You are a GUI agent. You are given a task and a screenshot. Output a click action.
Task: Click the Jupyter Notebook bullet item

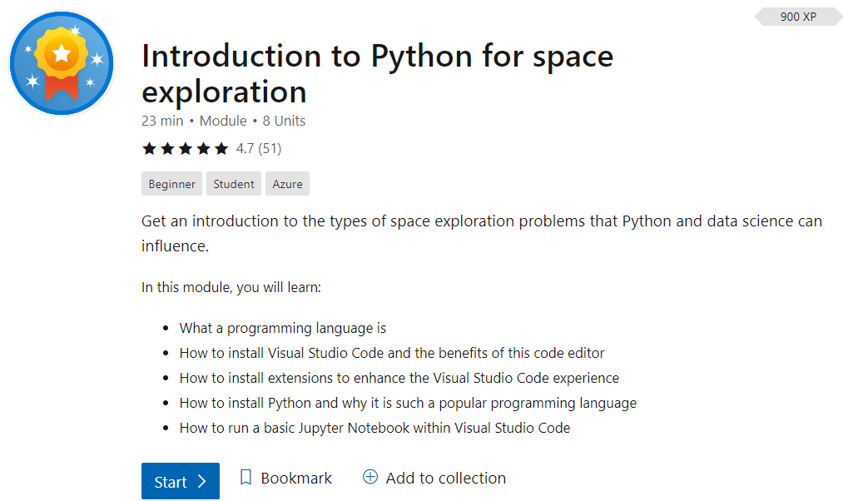(374, 428)
